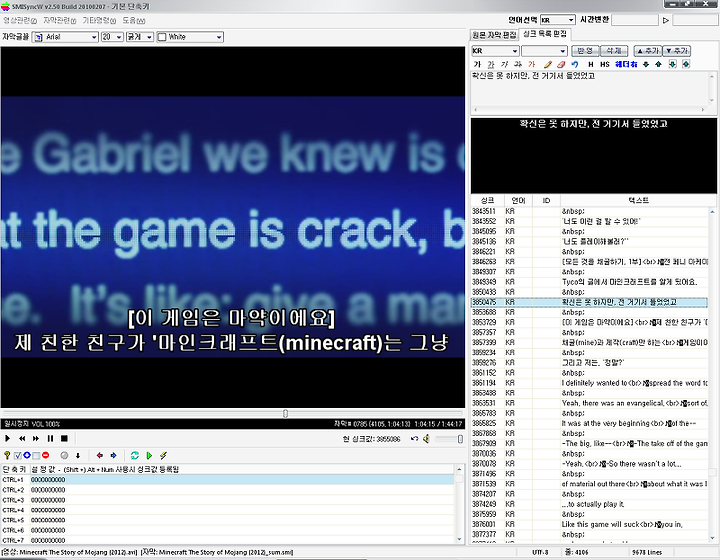720x560 pixels.
Task: Click the video seek bar handle
Action: pos(285,414)
